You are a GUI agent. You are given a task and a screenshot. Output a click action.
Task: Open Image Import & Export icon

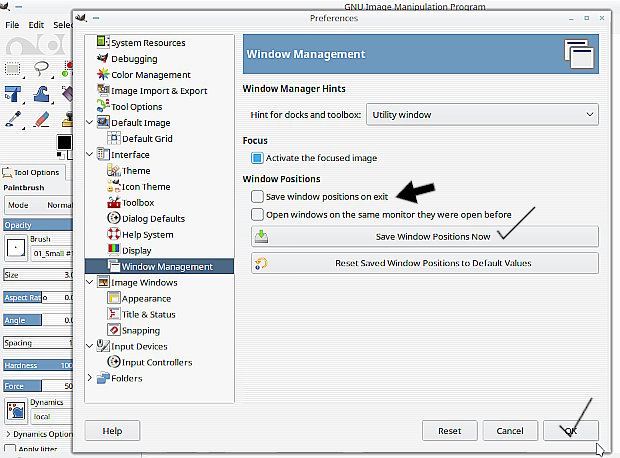coord(103,90)
